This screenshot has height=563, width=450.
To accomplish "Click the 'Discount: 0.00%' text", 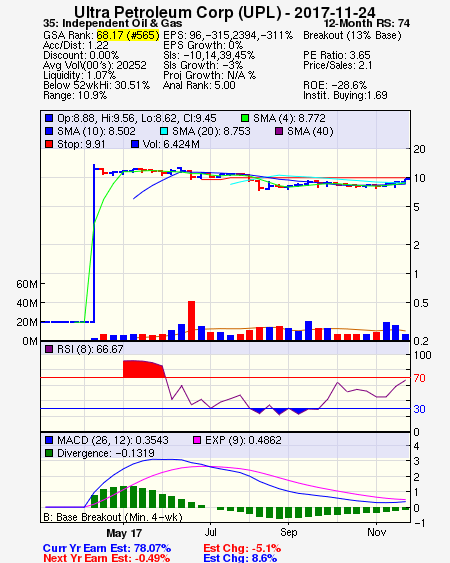I will [81, 55].
